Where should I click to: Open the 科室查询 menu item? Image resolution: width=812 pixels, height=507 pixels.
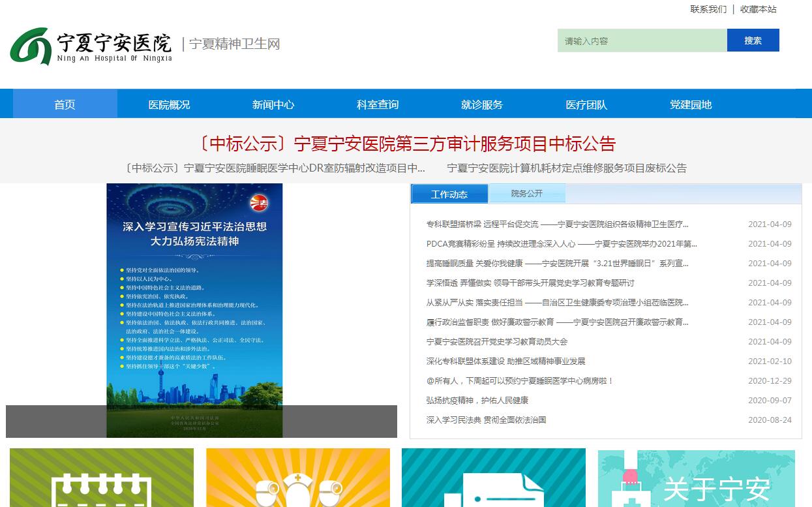[x=378, y=104]
